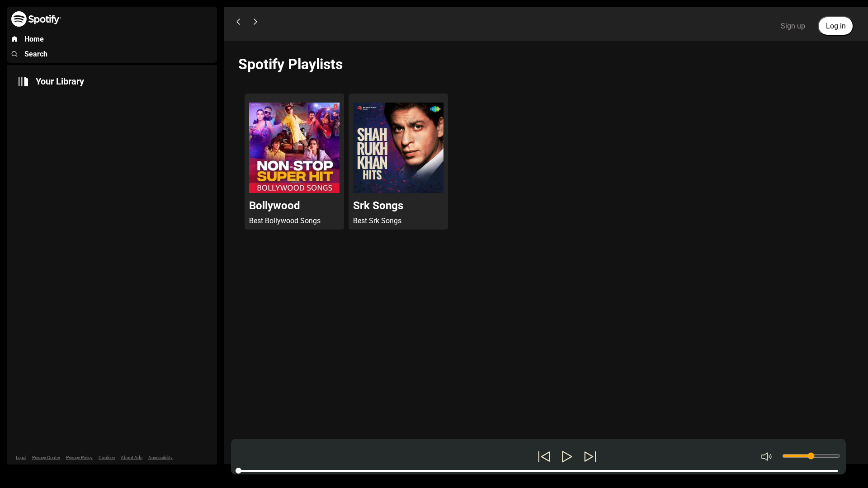Open the Cookies link

tap(107, 458)
